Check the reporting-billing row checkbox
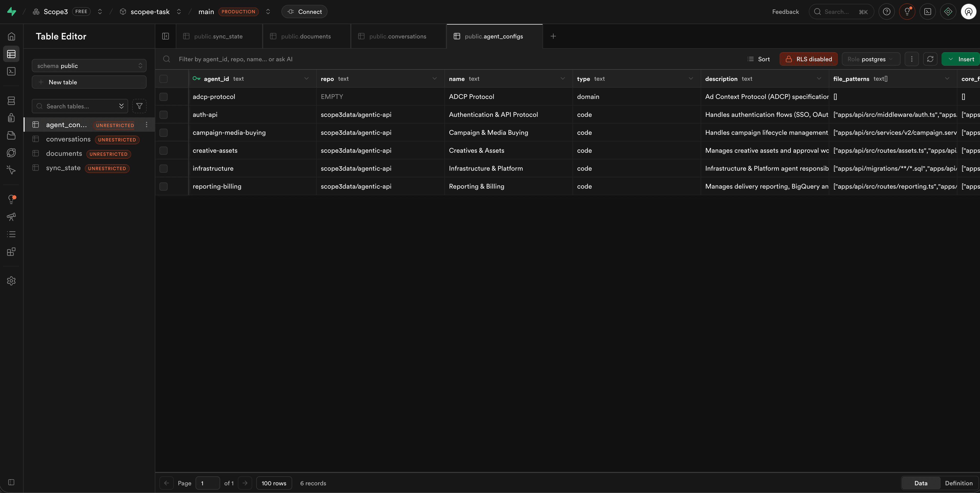This screenshot has width=980, height=493. click(x=164, y=186)
